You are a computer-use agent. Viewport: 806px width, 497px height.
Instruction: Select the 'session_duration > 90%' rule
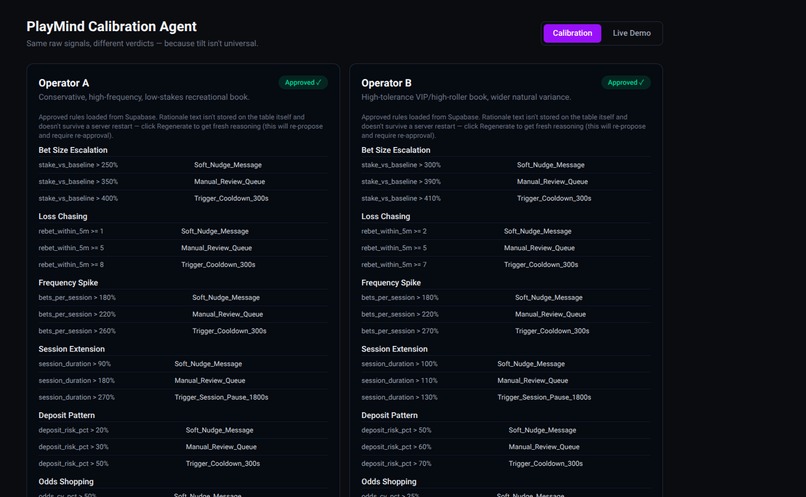coord(75,364)
